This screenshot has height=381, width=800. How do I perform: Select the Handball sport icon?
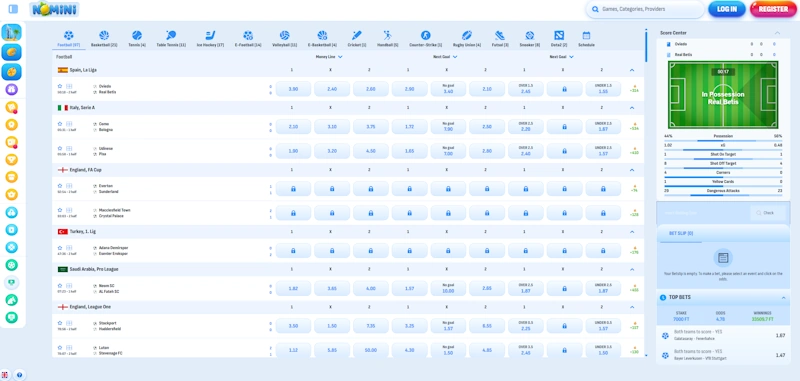[388, 35]
